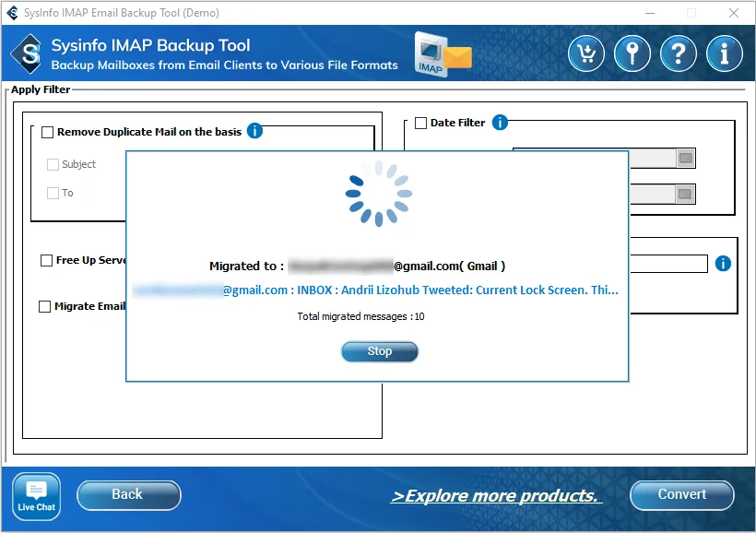This screenshot has width=756, height=533.
Task: Click the About info icon in header
Action: pos(725,54)
